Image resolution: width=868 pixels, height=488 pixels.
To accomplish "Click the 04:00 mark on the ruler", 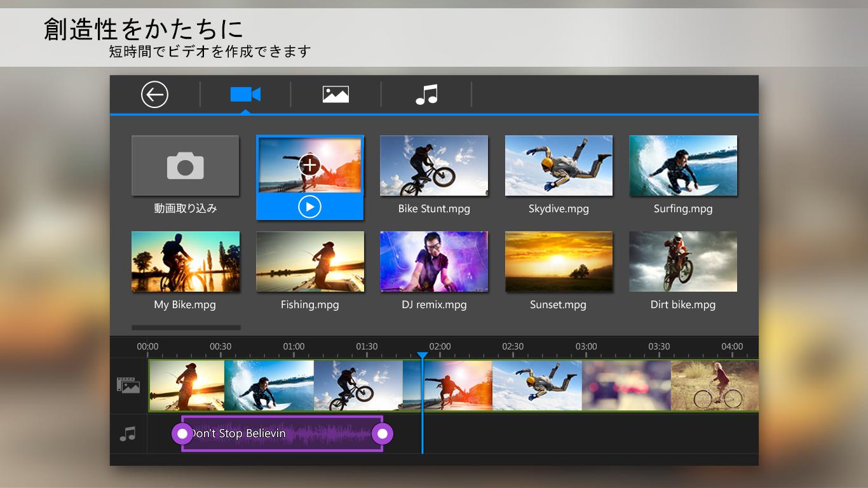I will [x=732, y=346].
